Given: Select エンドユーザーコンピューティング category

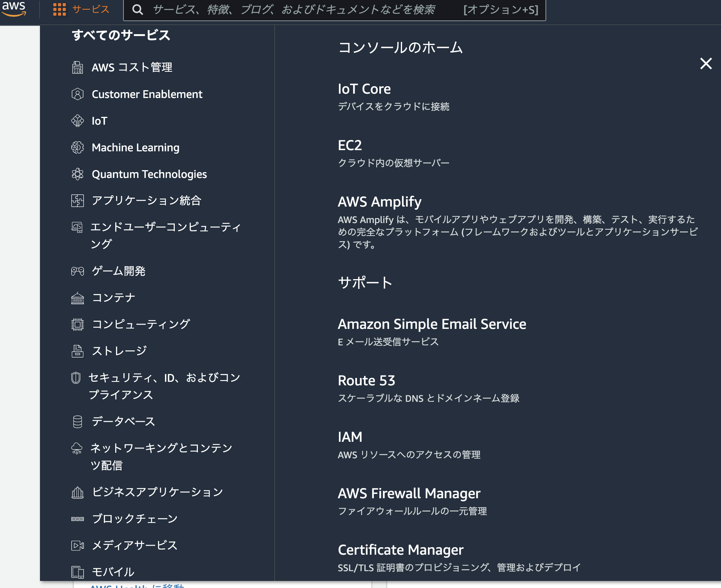Looking at the screenshot, I should click(x=165, y=236).
